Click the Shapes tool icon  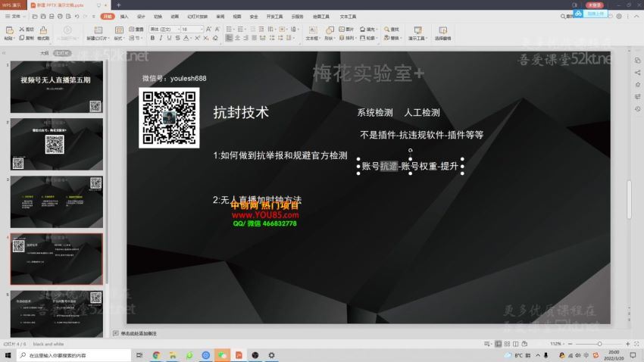tap(330, 30)
